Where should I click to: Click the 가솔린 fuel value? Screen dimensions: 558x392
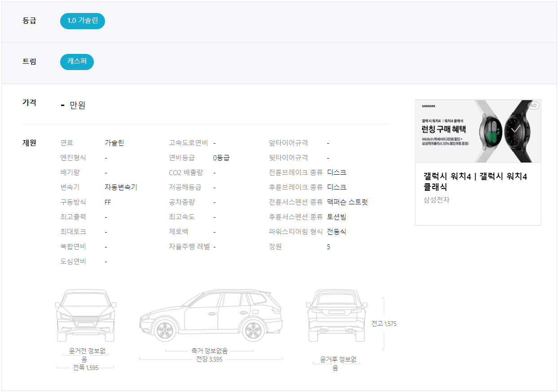tap(114, 143)
